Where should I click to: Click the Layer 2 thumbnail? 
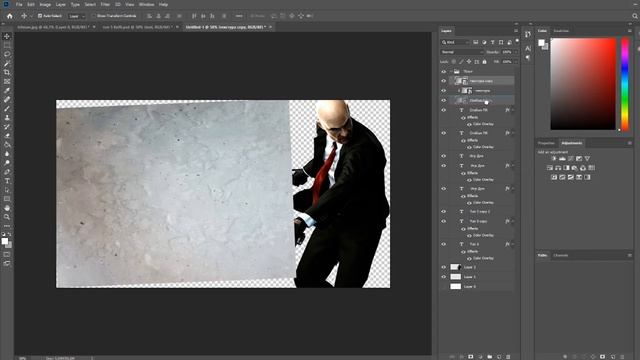[x=456, y=267]
